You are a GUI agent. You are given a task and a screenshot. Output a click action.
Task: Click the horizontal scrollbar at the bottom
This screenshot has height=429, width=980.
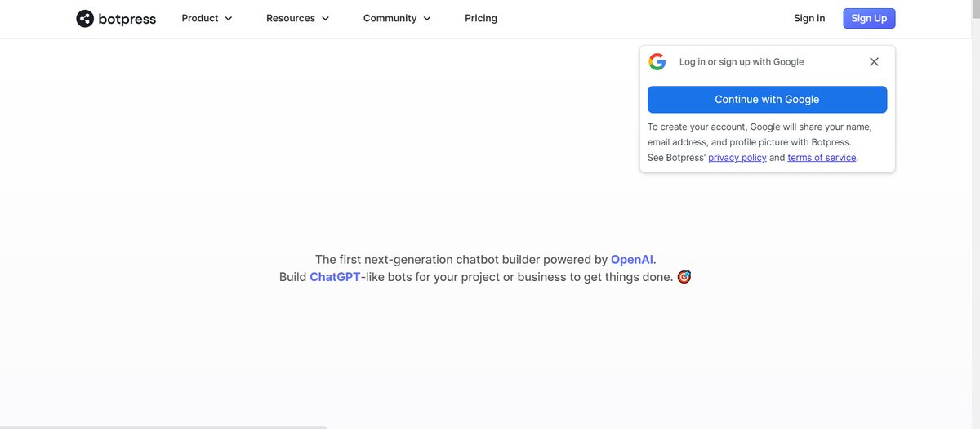coord(163,427)
